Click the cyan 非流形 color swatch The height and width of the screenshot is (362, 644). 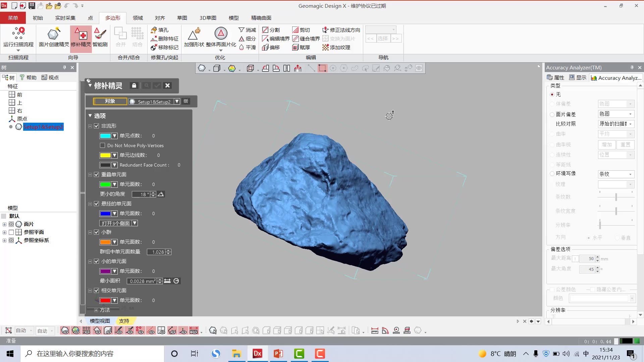[105, 136]
